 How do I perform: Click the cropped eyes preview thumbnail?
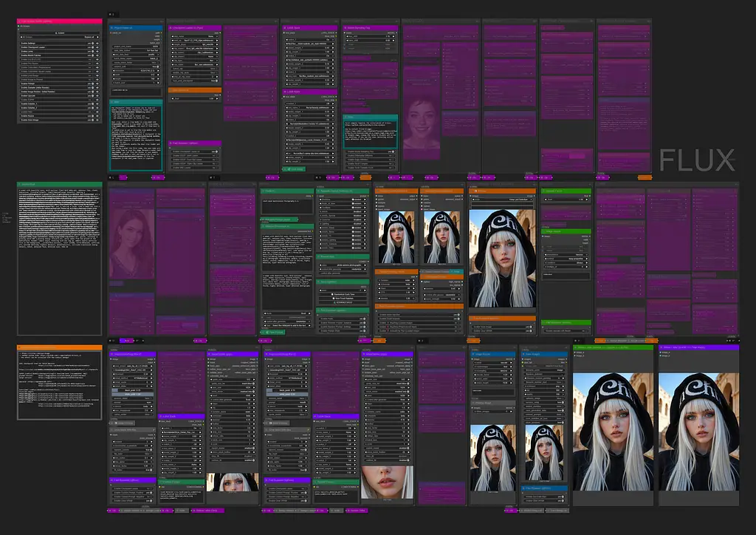233,482
